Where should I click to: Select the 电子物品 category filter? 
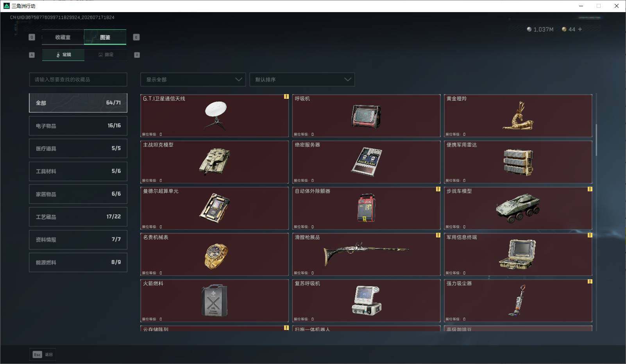coord(78,126)
